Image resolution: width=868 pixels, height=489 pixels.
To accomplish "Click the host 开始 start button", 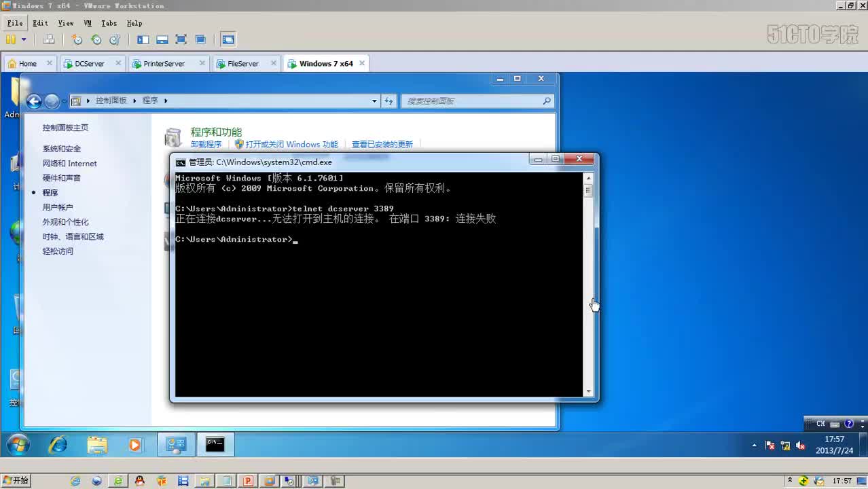I will tap(15, 481).
